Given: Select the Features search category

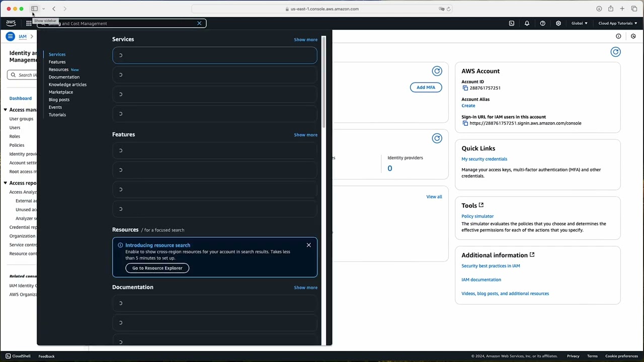Looking at the screenshot, I should tap(57, 62).
